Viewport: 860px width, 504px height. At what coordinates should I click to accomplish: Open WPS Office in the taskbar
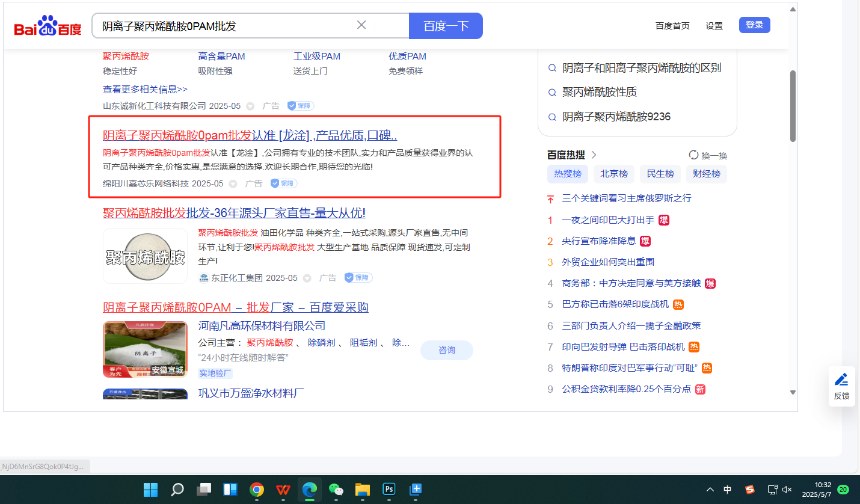(283, 490)
